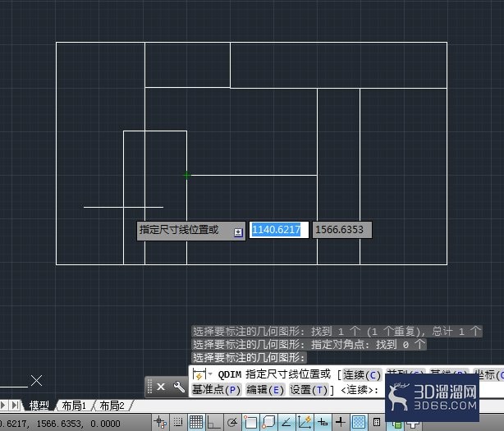Expand dynamic prompt options arrow icon
Screen dimensions: 504x431
(x=238, y=232)
